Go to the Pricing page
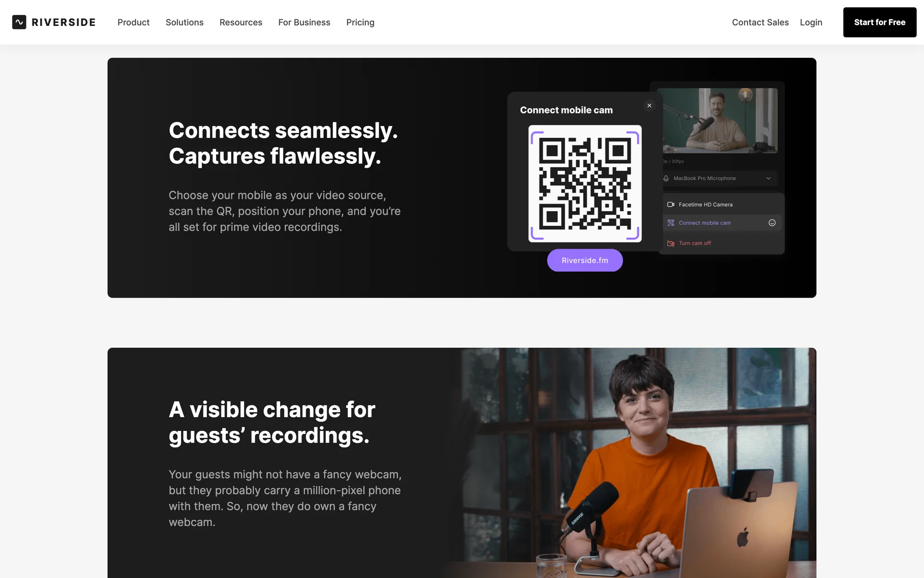Viewport: 924px width, 578px height. [360, 22]
